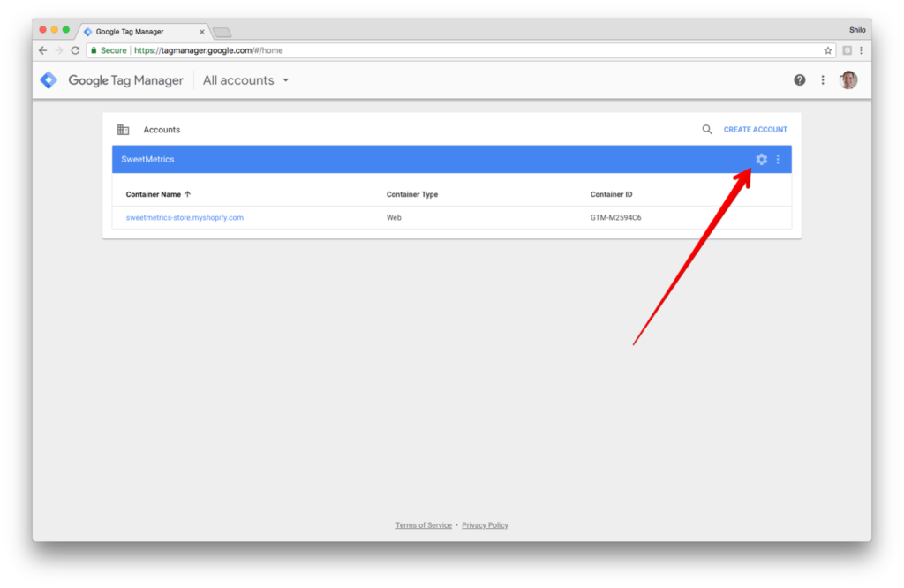Search accounts with magnifier icon
The image size is (904, 588).
pos(707,129)
